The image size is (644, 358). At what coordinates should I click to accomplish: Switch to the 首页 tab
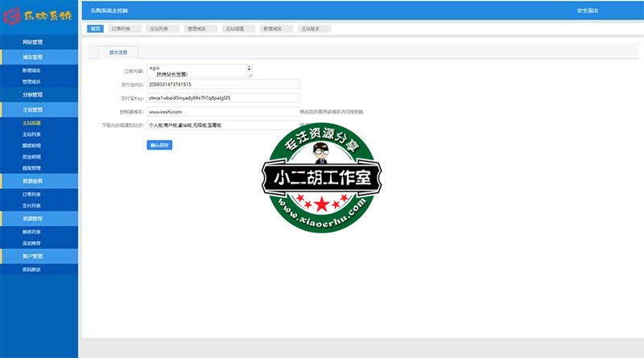(x=96, y=28)
